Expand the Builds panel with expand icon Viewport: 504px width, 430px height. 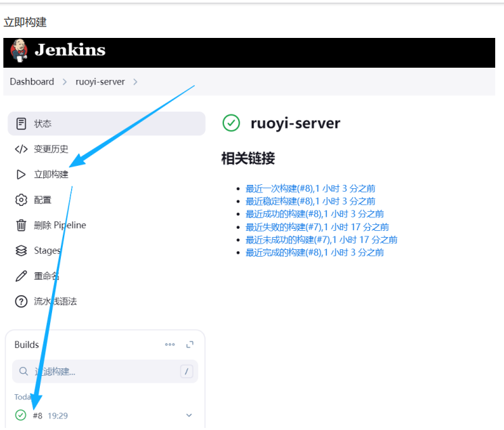tap(190, 345)
